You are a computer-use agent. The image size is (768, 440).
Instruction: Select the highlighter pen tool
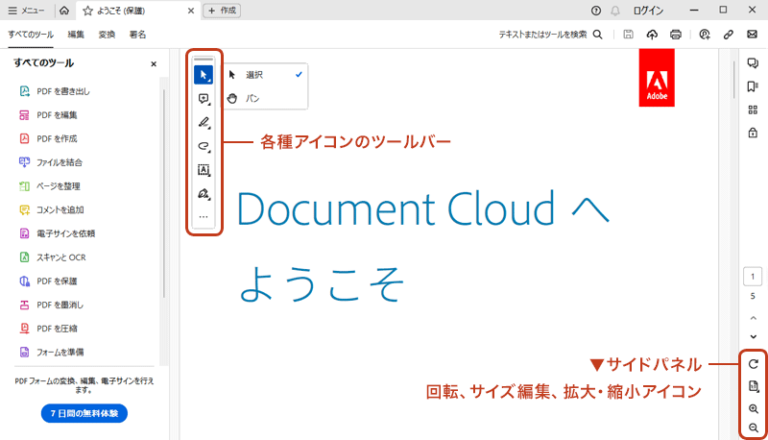click(x=203, y=122)
